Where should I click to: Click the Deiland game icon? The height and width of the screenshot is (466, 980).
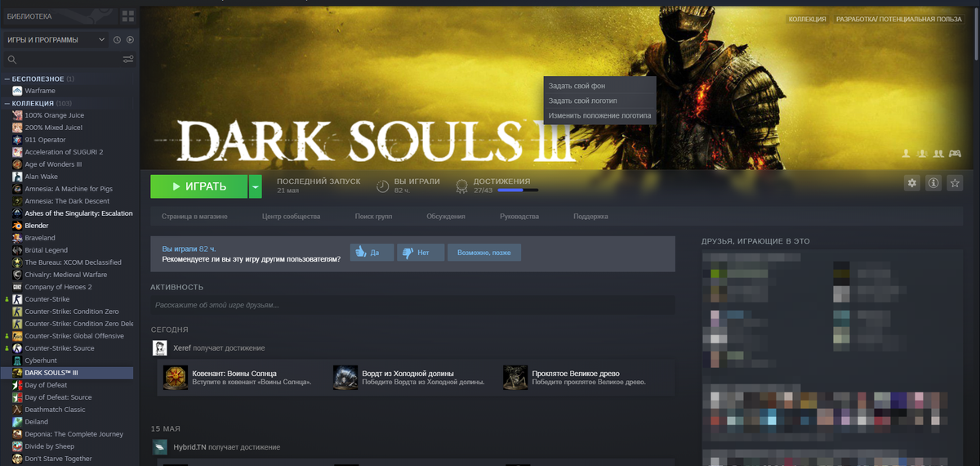tap(17, 422)
